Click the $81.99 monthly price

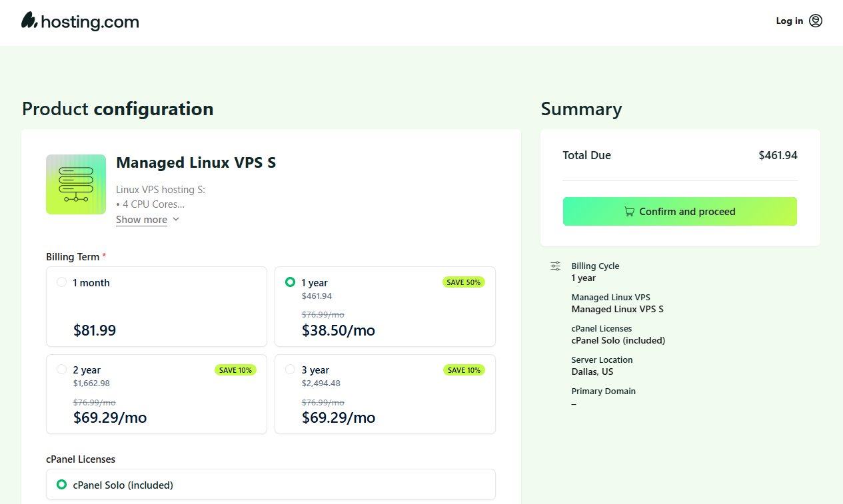[x=95, y=330]
